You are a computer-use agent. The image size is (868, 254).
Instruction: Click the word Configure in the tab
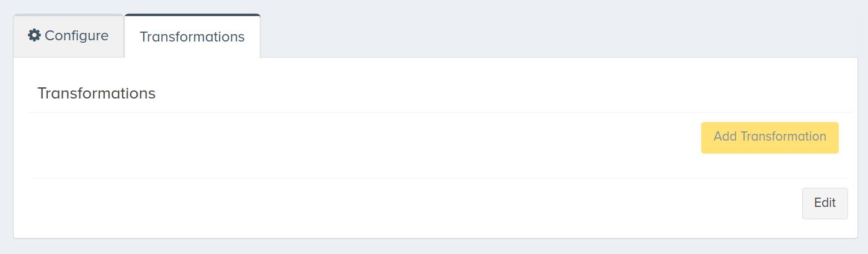77,35
